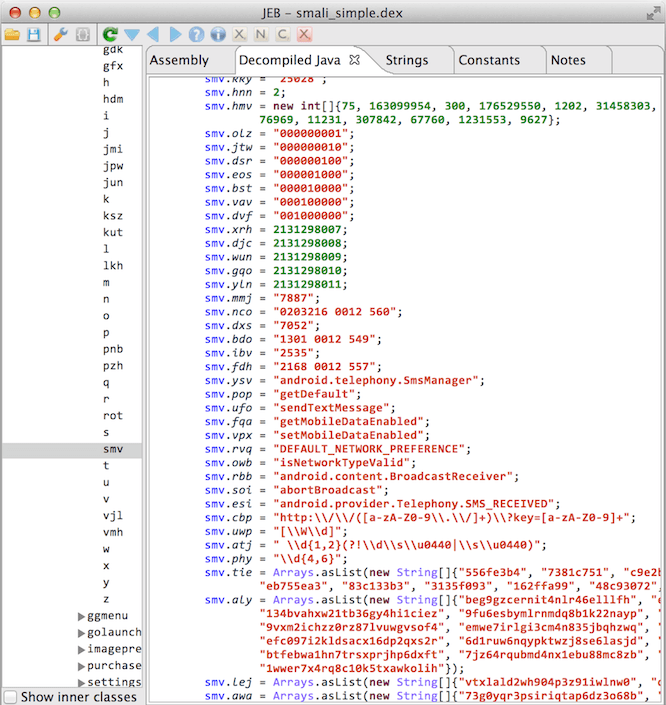Open help with the question mark icon
The width and height of the screenshot is (666, 705).
[197, 35]
